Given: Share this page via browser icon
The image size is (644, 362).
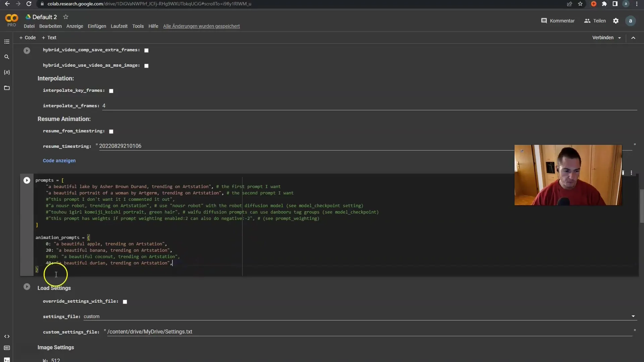Looking at the screenshot, I should click(570, 4).
